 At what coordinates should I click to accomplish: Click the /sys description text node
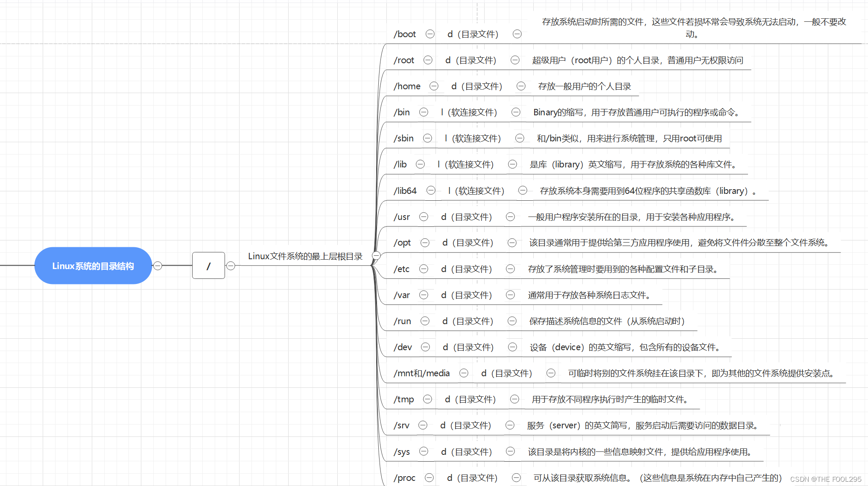point(640,452)
